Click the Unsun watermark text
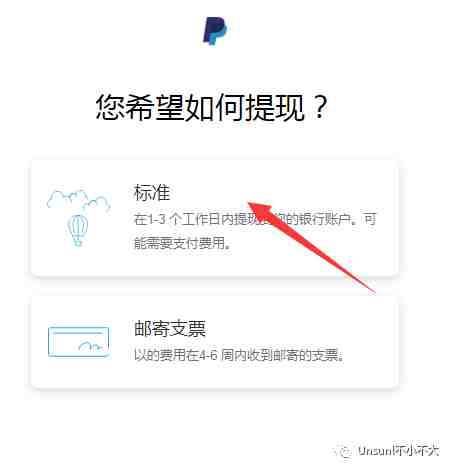Viewport: 453px width, 471px height. (x=398, y=451)
